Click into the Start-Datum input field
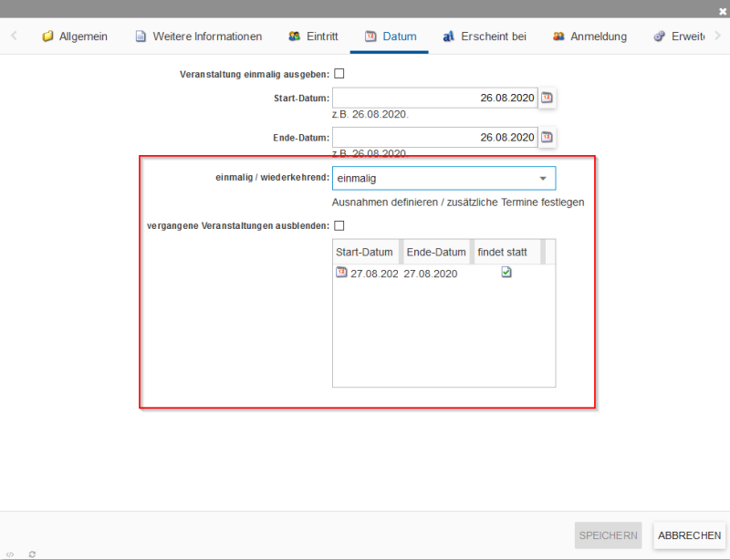The height and width of the screenshot is (560, 730). click(433, 99)
